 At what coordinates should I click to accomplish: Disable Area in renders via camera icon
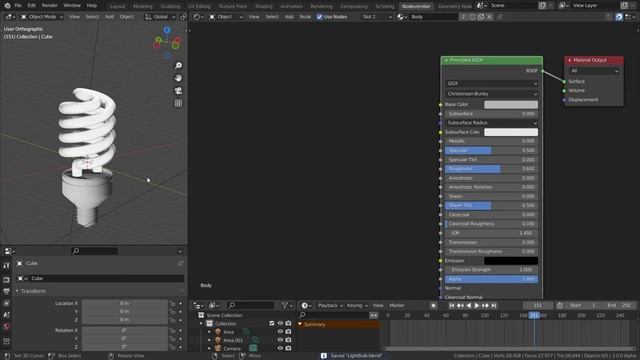coord(289,332)
